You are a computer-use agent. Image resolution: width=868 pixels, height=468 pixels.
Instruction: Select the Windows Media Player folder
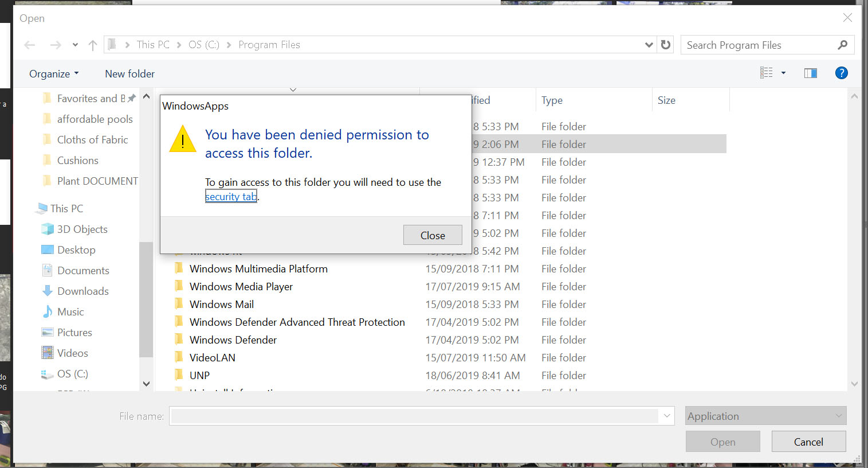[241, 286]
